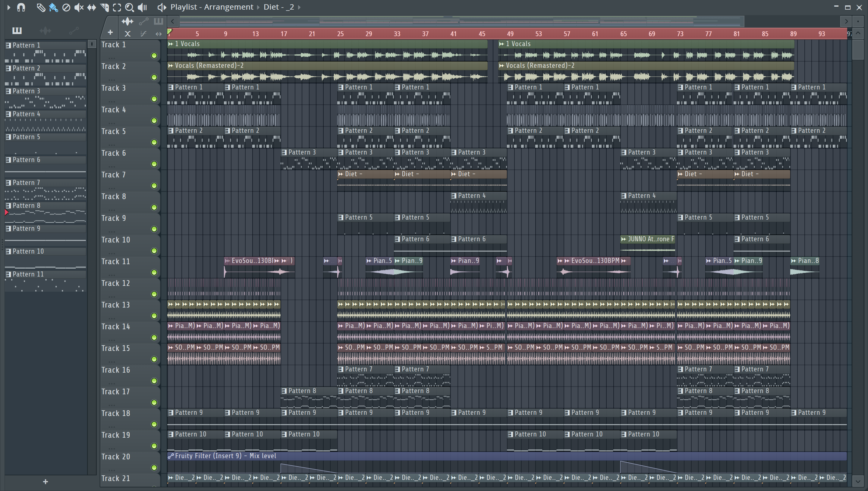868x491 pixels.
Task: Click the fade curve icon
Action: point(143,34)
